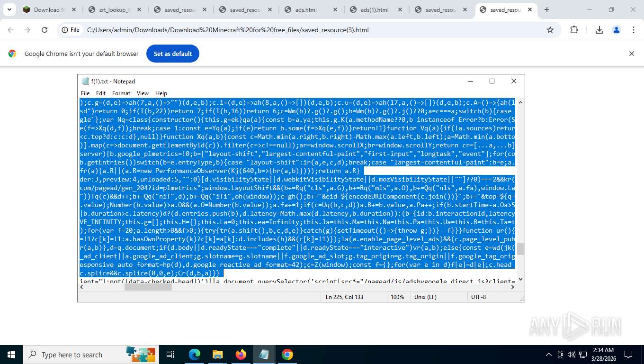
Task: Click the Notepad vertical scrollbar thumb
Action: pos(520,249)
